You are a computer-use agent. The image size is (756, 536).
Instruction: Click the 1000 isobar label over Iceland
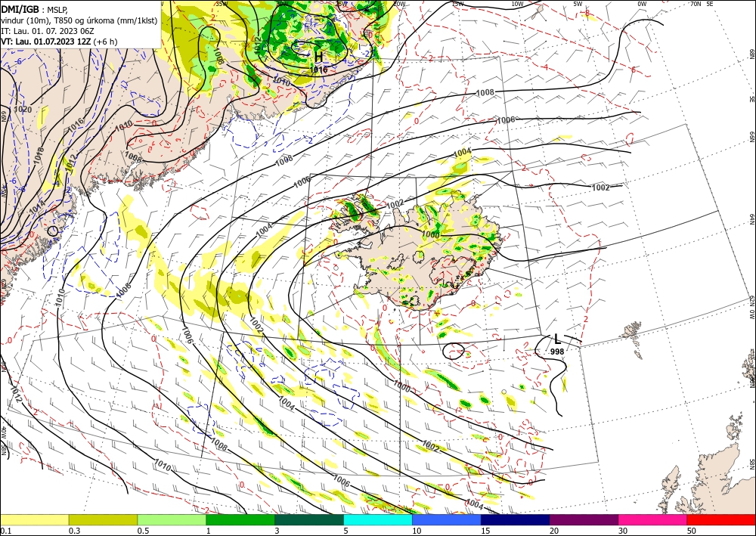431,234
